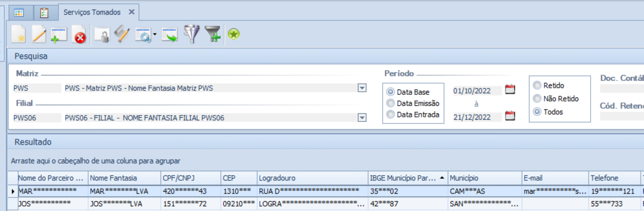Click IBGE cell 35***02
644x211 pixels.
click(x=408, y=191)
